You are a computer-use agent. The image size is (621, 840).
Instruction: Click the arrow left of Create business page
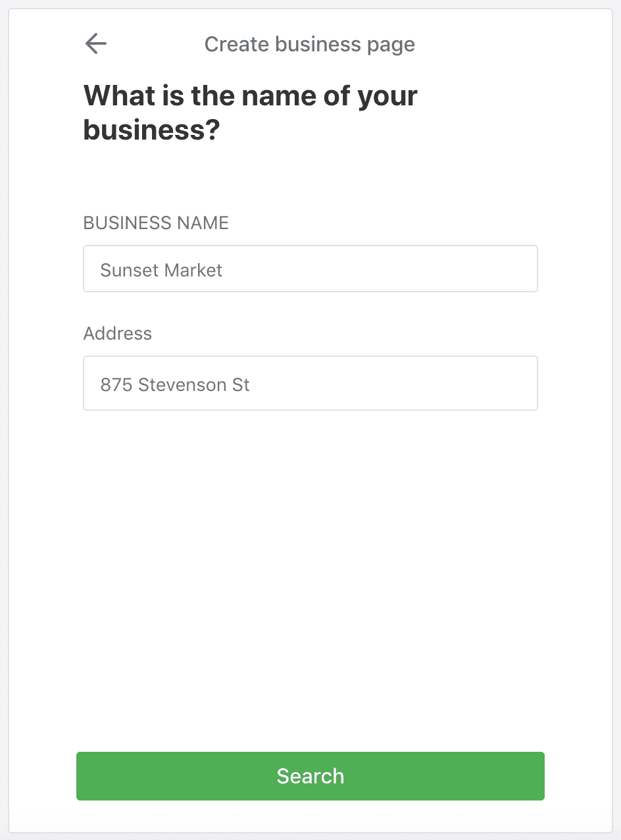click(95, 43)
